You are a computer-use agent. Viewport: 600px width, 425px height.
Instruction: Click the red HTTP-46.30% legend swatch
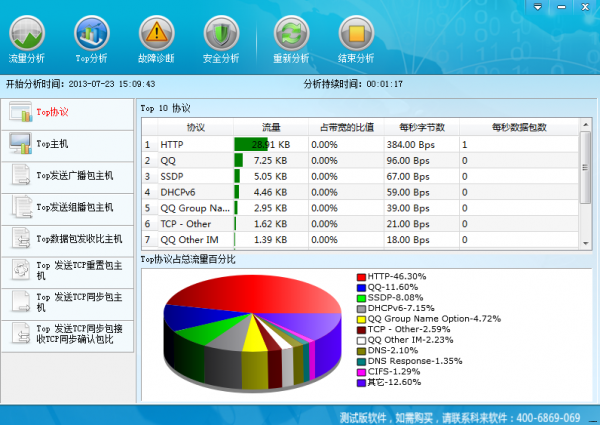tap(361, 277)
